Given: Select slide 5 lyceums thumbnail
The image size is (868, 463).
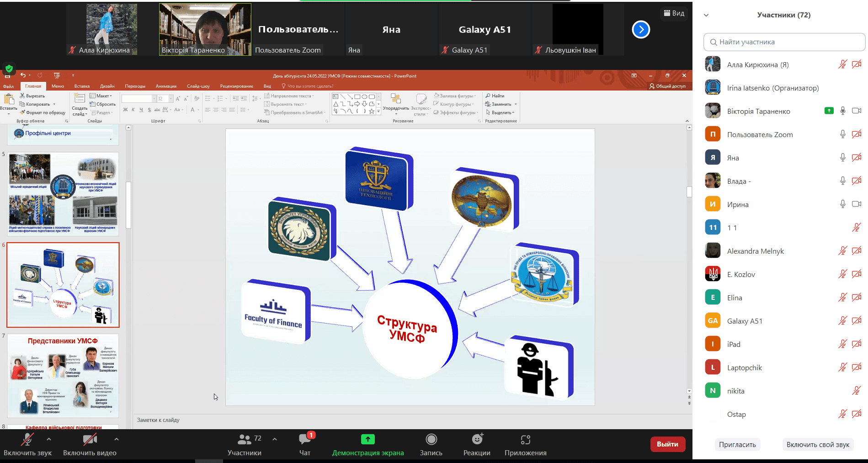Looking at the screenshot, I should [63, 194].
